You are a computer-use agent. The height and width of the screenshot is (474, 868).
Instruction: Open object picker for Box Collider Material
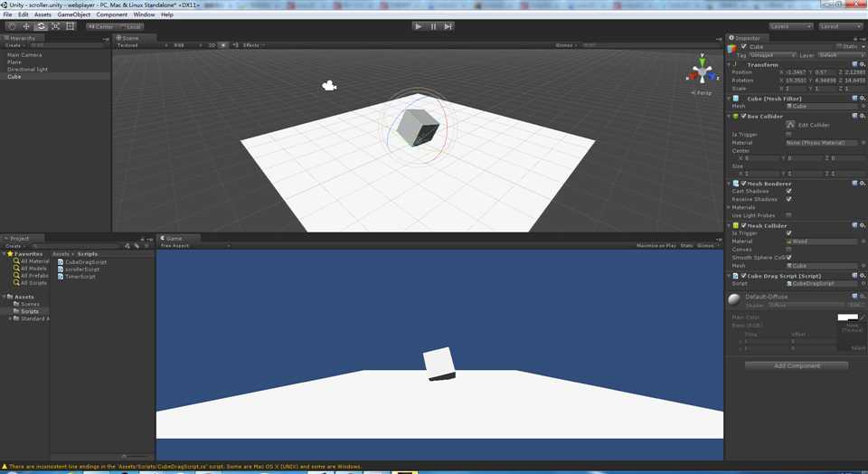click(x=863, y=142)
